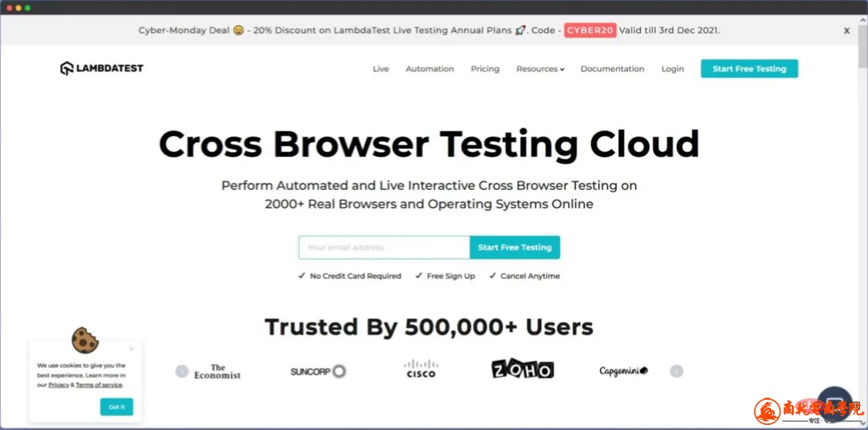Show previous logos in the carousel
The height and width of the screenshot is (430, 868).
(x=182, y=371)
